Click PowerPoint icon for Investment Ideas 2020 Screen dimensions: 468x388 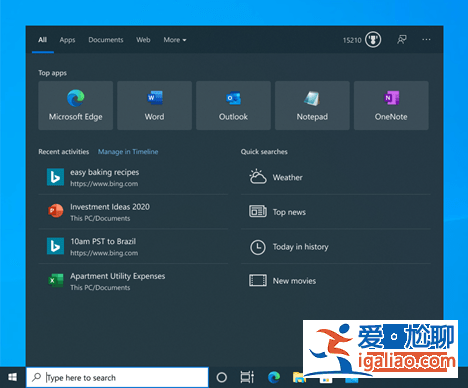tap(55, 211)
